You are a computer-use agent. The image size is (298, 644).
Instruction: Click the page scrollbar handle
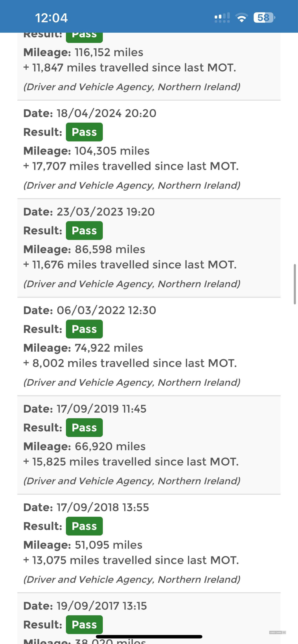click(x=295, y=284)
